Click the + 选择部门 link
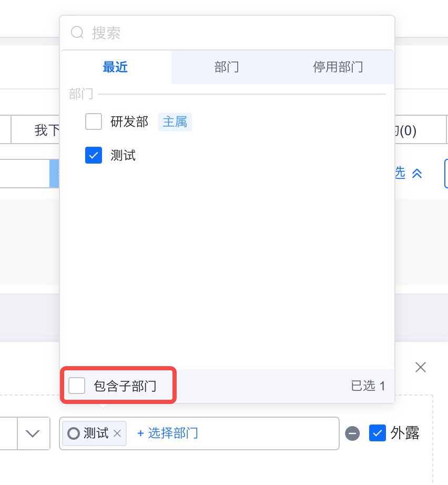448x485 pixels. tap(166, 433)
